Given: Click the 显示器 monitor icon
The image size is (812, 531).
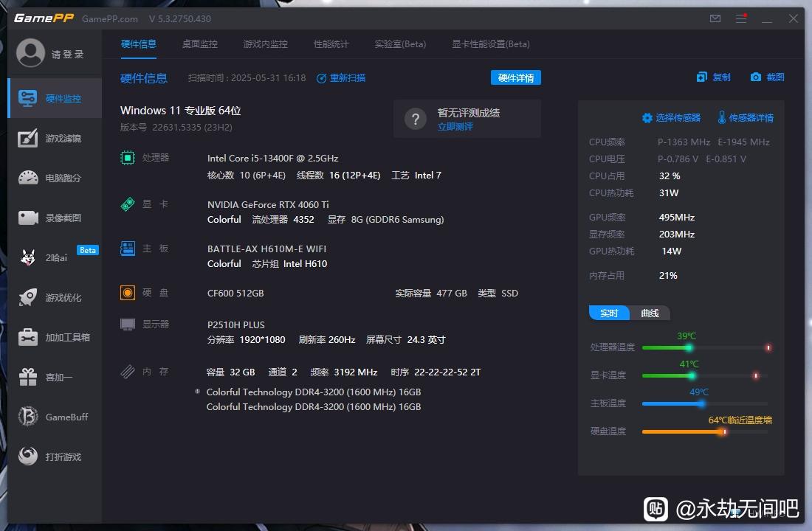Looking at the screenshot, I should (x=128, y=324).
